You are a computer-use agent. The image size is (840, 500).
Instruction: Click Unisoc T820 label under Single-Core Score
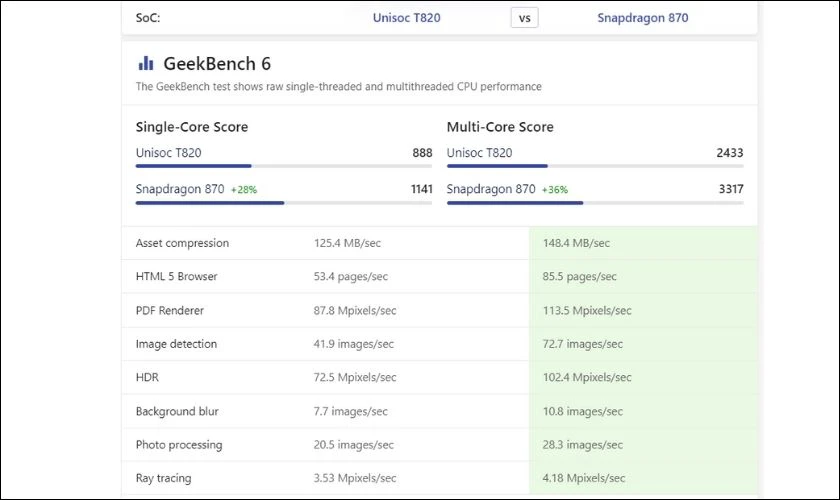pyautogui.click(x=169, y=153)
